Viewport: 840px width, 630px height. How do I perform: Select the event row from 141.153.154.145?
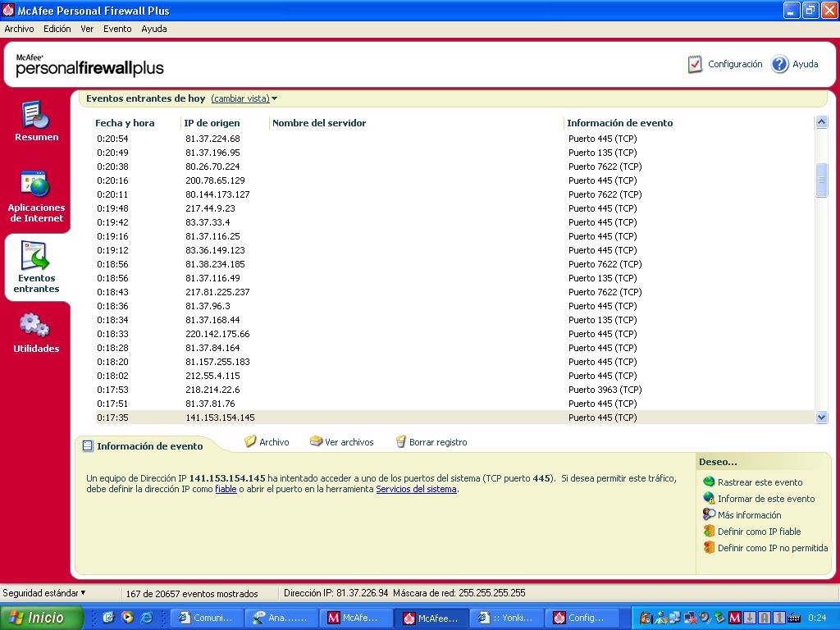[455, 418]
